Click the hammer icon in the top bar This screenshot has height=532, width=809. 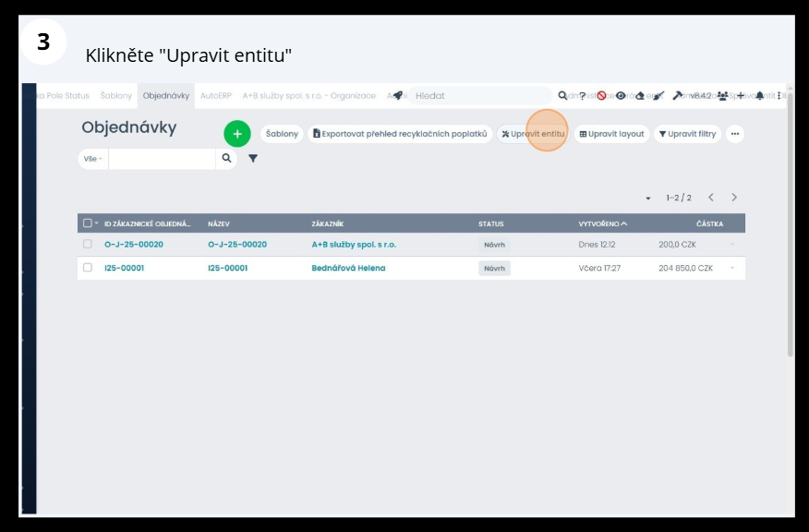[x=678, y=95]
